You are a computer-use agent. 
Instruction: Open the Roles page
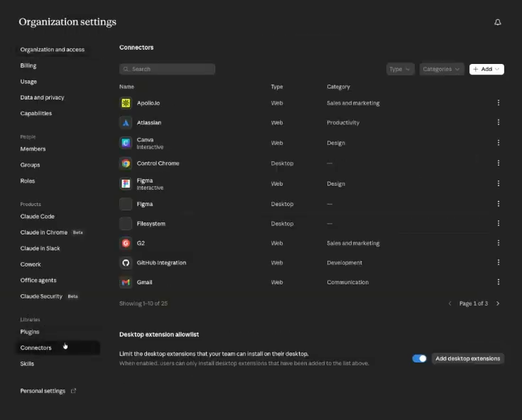[x=27, y=181]
